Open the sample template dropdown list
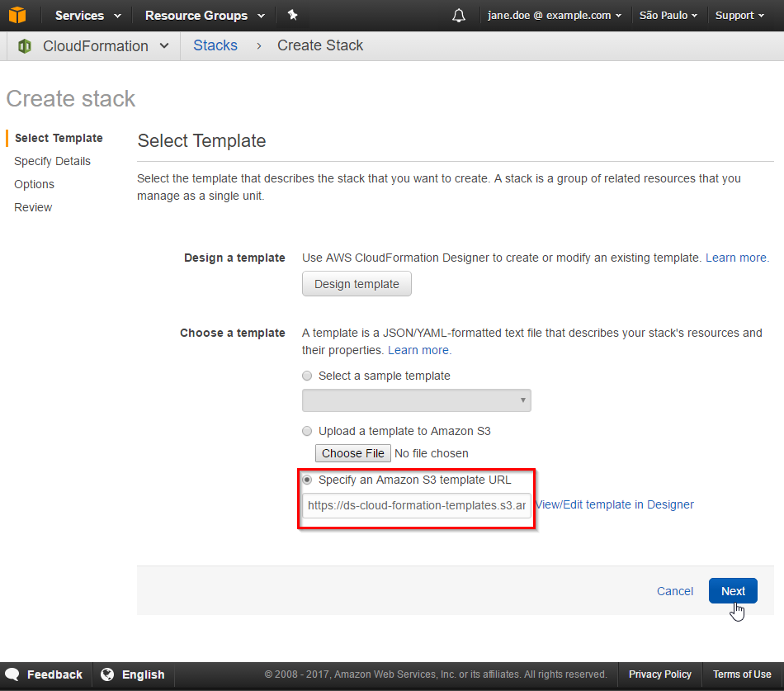Screen dimensions: 784x691 (416, 400)
